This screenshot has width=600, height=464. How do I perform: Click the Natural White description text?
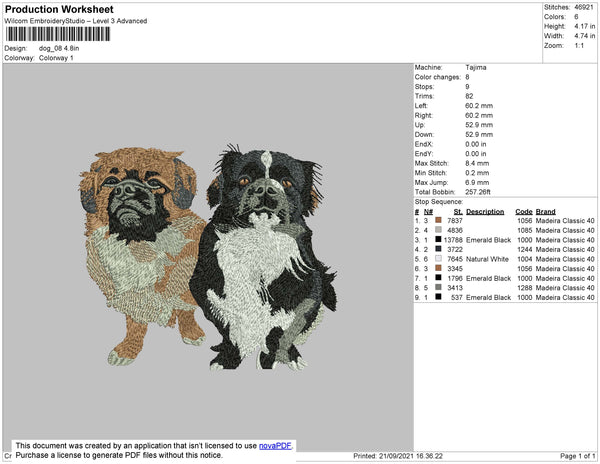[487, 259]
